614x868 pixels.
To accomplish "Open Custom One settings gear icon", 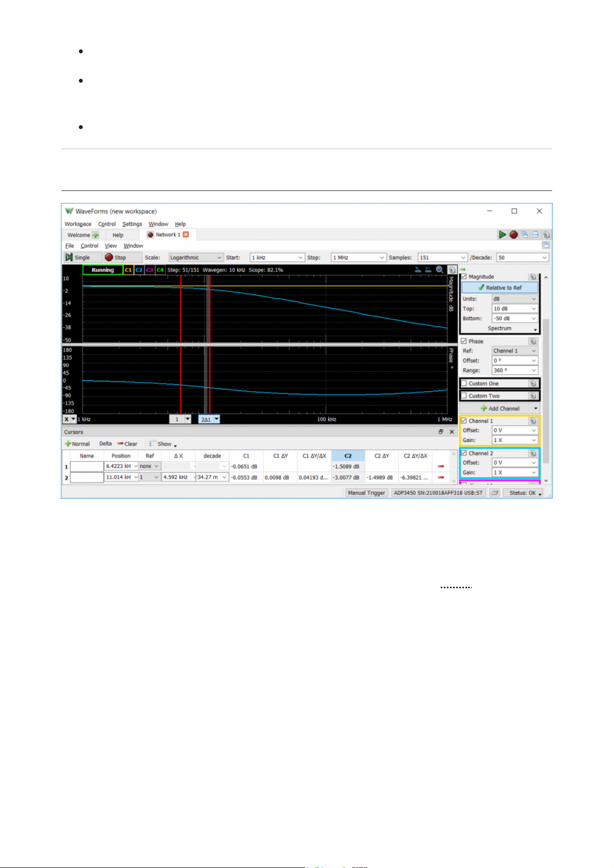I will (x=533, y=383).
